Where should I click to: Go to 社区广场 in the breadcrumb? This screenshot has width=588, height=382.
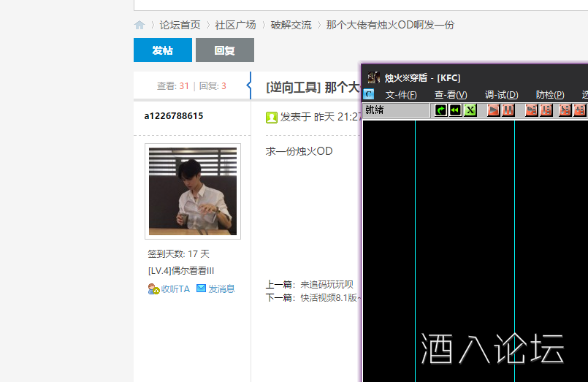pos(235,25)
